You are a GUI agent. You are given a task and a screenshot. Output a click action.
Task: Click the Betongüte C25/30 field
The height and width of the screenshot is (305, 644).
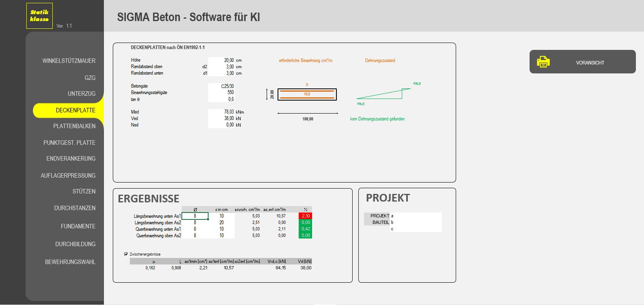point(221,86)
